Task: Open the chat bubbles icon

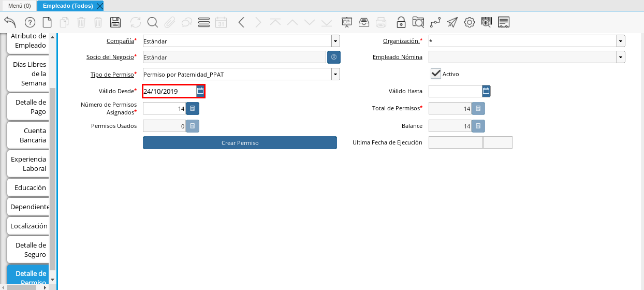Action: [187, 22]
